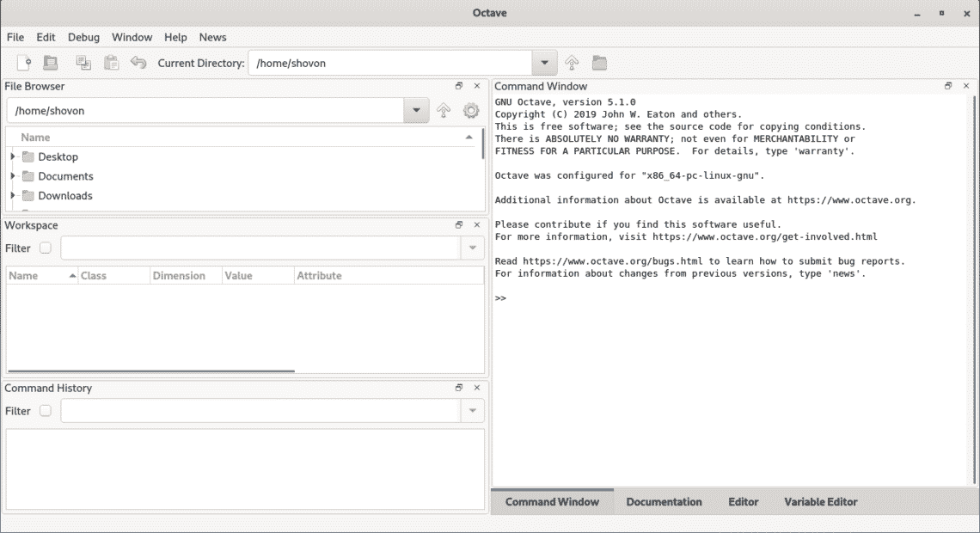The image size is (980, 533).
Task: Click the Downloads folder icon
Action: 28,196
